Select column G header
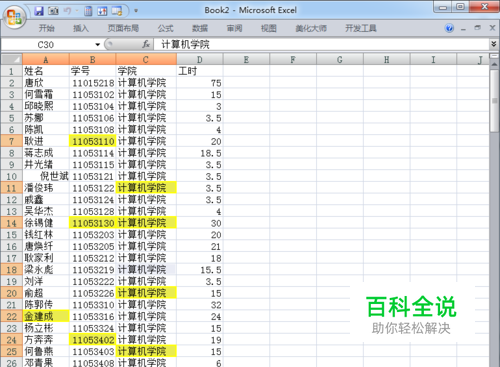Screen dimensions: 500x367 pyautogui.click(x=340, y=59)
